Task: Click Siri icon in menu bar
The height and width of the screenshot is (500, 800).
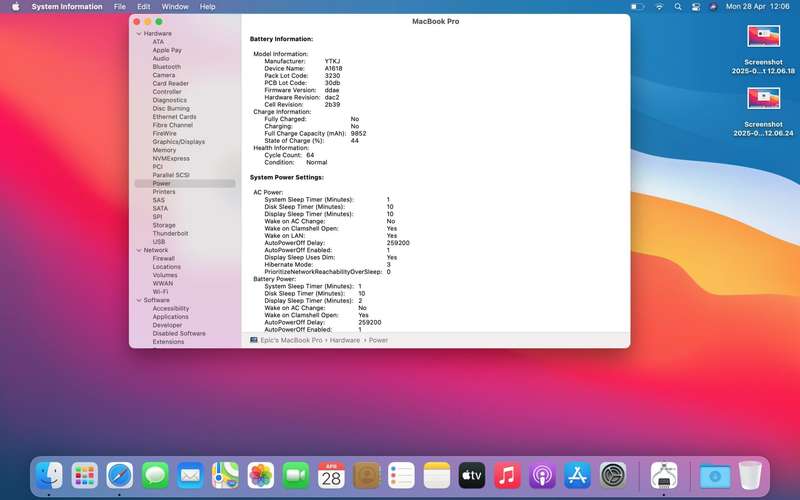Action: [x=713, y=7]
